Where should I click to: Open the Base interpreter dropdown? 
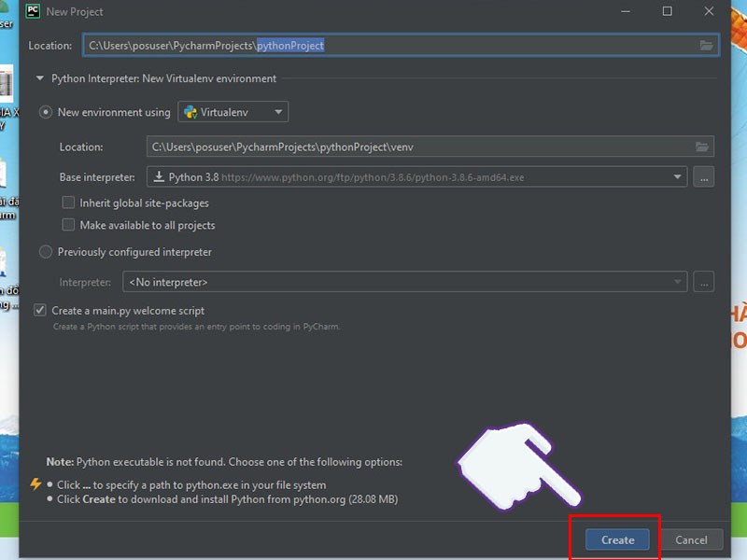(679, 176)
